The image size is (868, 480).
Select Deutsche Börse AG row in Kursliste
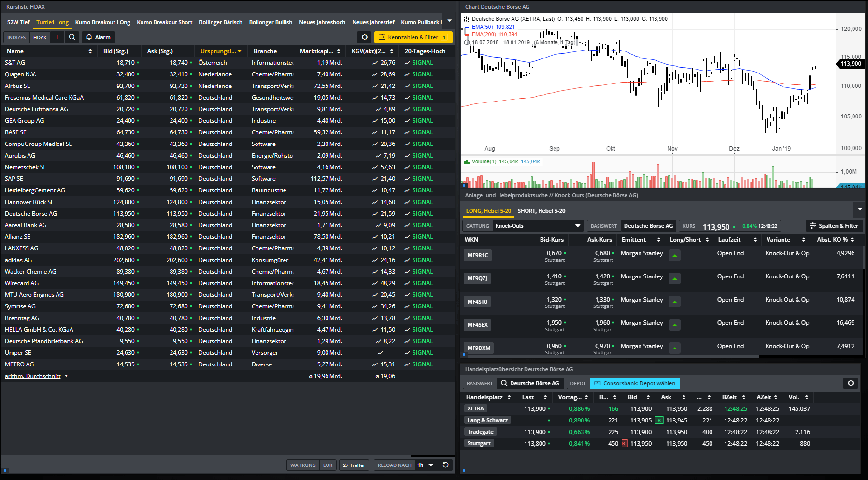tap(228, 214)
